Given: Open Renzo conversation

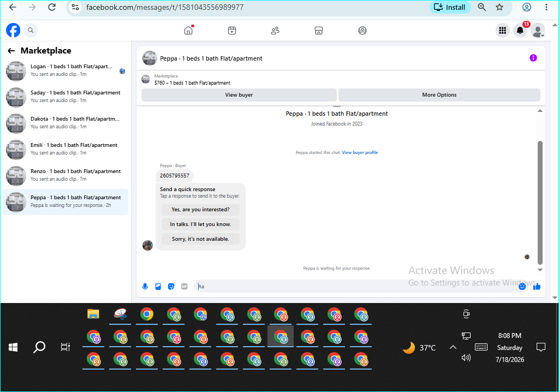Looking at the screenshot, I should coord(66,175).
